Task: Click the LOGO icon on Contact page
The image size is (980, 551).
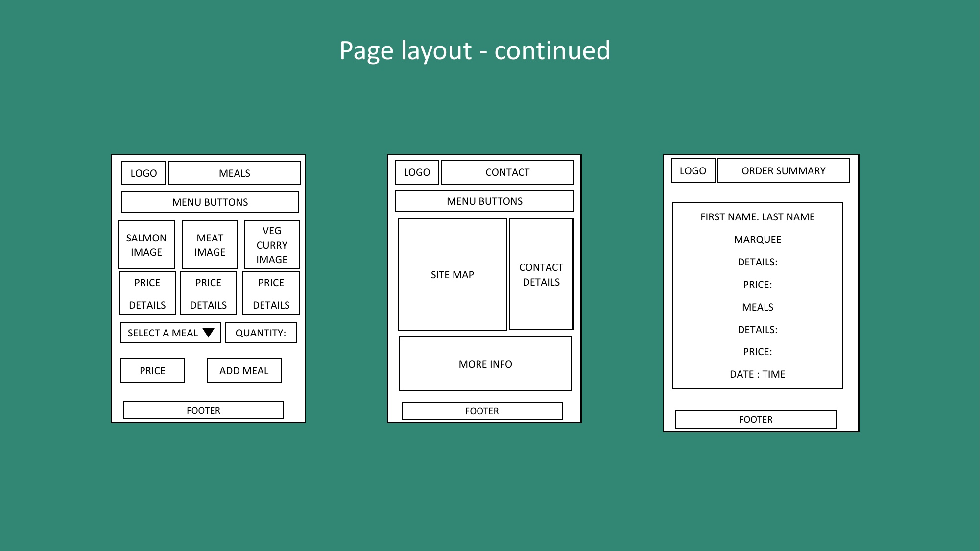Action: (x=418, y=171)
